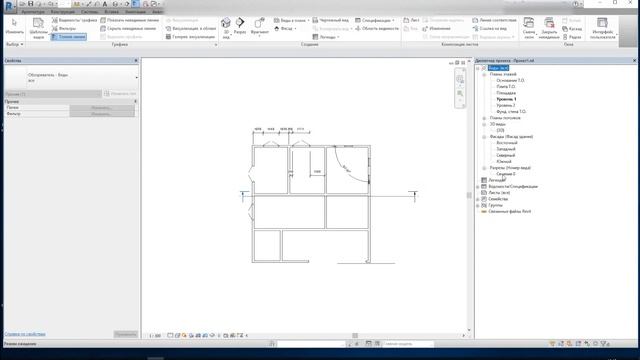
Task: Open Галерея визуализации
Action: (190, 37)
